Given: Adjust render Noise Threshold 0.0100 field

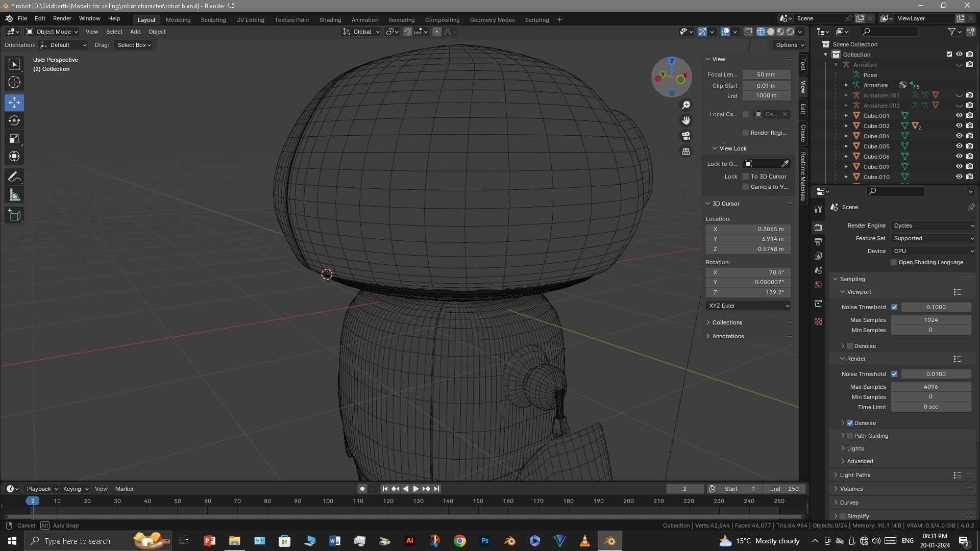Looking at the screenshot, I should 936,374.
